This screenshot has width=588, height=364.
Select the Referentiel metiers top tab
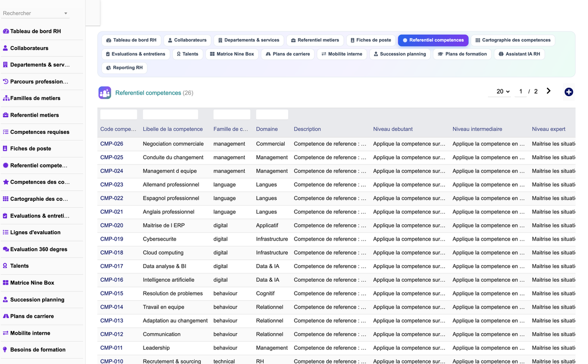315,40
